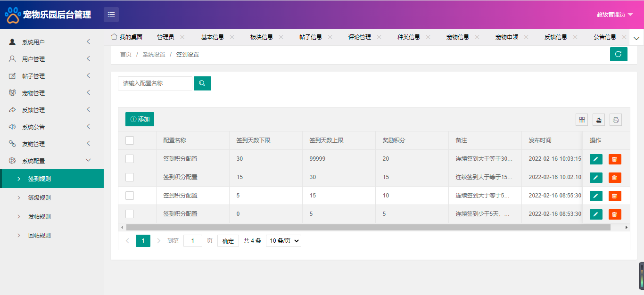
Task: Toggle the sidebar with hamburger menu icon
Action: 111,15
